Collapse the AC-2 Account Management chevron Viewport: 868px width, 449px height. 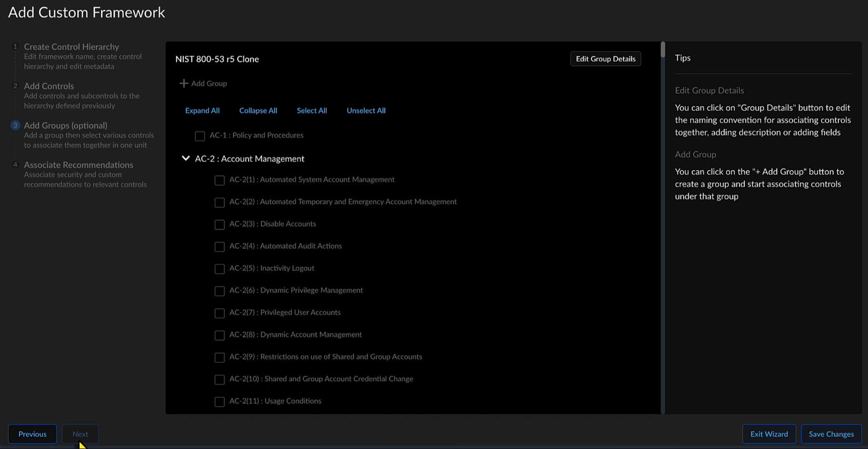[x=186, y=158]
